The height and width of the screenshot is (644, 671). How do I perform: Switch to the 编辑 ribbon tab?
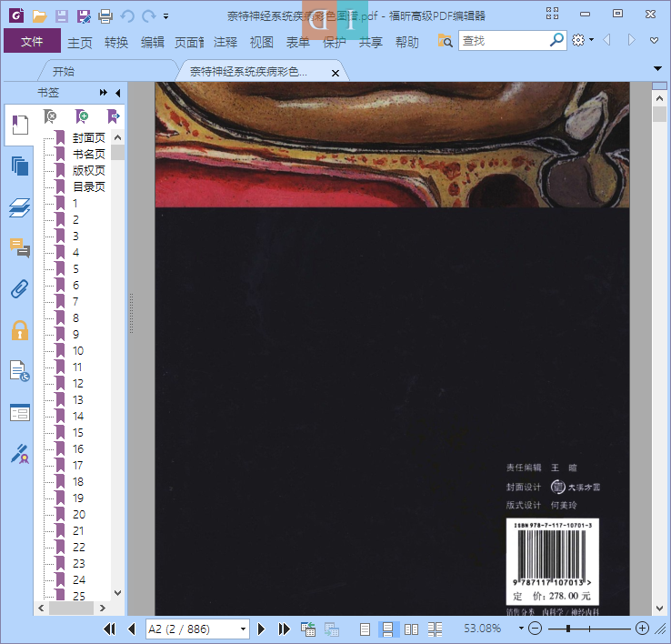(x=153, y=42)
